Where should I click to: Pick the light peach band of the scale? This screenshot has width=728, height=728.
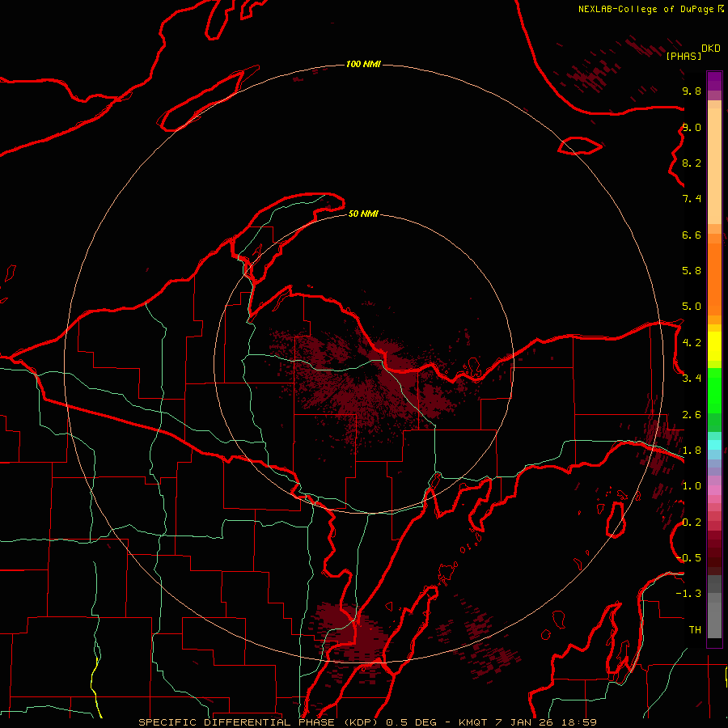pyautogui.click(x=714, y=166)
